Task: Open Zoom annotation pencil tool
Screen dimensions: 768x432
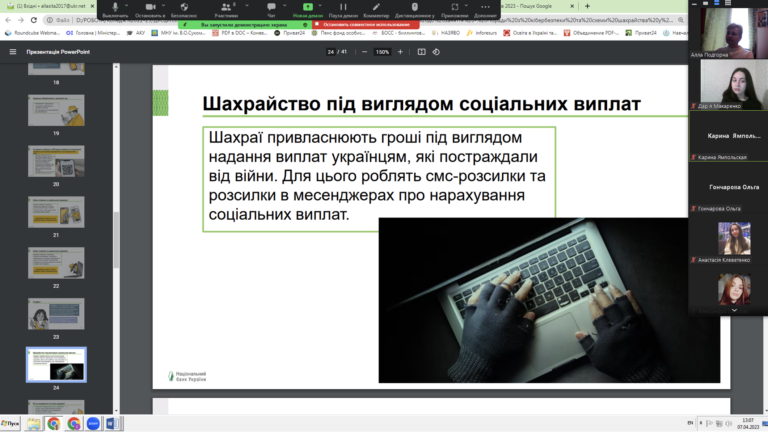Action: click(376, 9)
